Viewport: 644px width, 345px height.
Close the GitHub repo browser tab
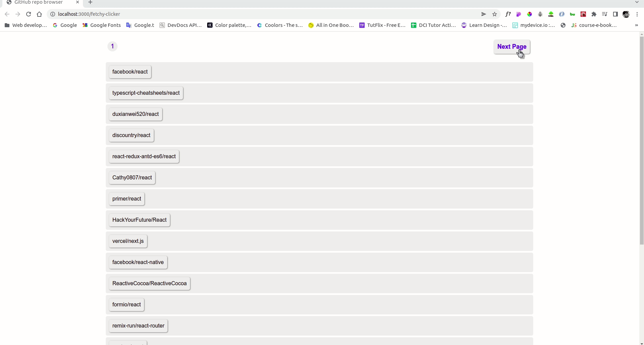[x=78, y=2]
